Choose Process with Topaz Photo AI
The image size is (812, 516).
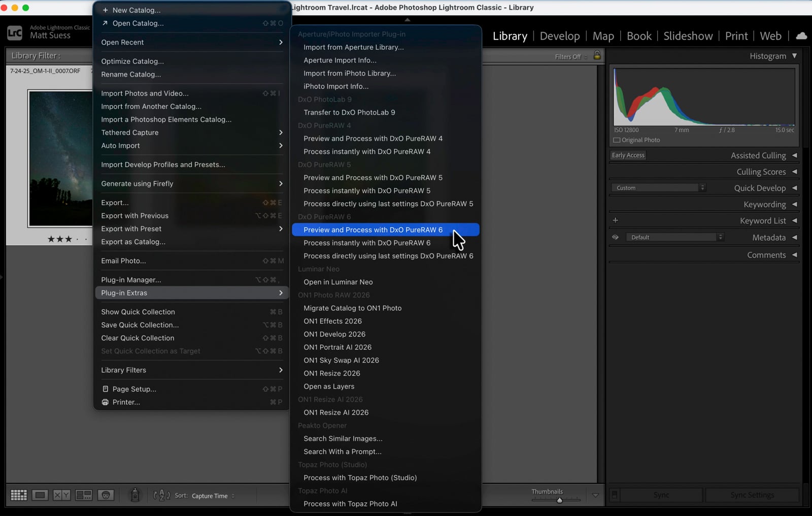click(386, 504)
